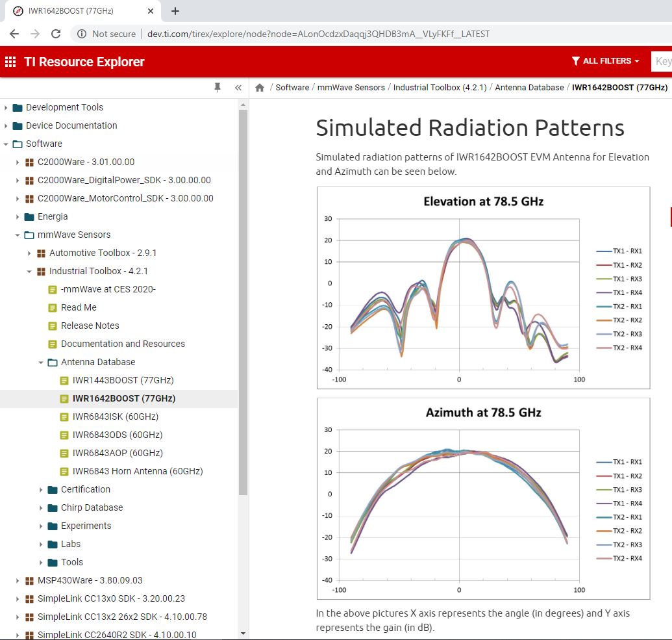672x640 pixels.
Task: Click the Software breadcrumb link
Action: click(x=292, y=88)
